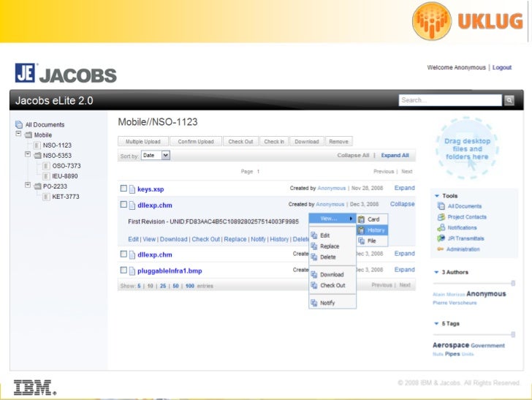Choose History from the View submenu
Image resolution: width=532 pixels, height=400 pixels.
click(x=372, y=230)
